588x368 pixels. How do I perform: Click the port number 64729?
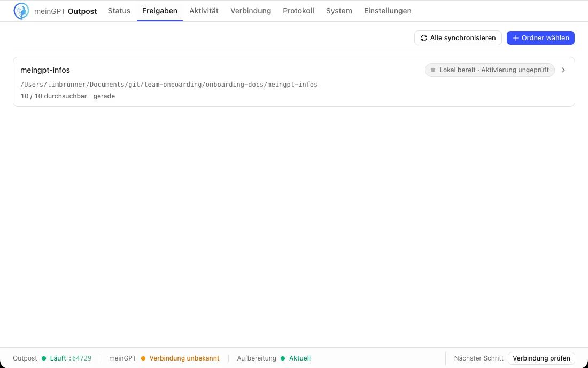(x=82, y=358)
